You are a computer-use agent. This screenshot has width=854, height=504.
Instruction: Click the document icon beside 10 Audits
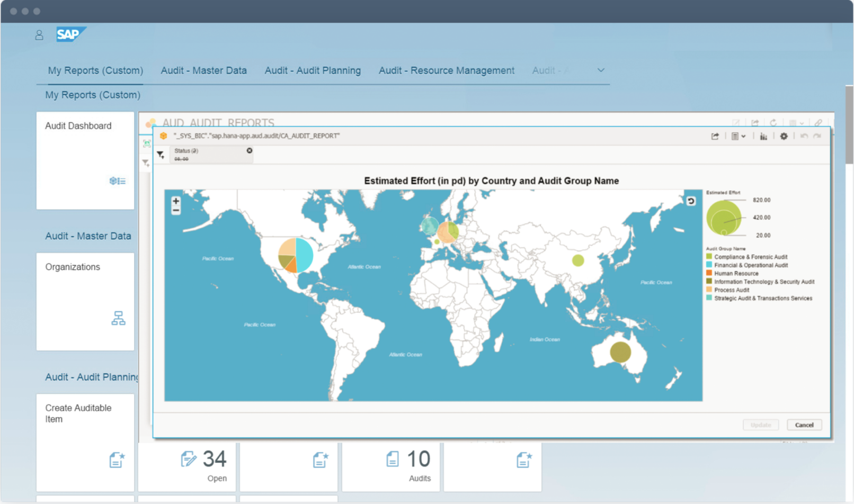pyautogui.click(x=393, y=458)
